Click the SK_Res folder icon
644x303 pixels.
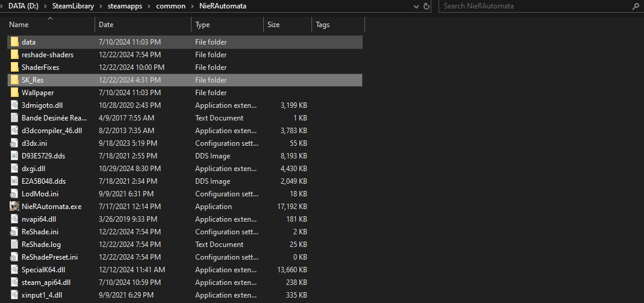click(15, 80)
